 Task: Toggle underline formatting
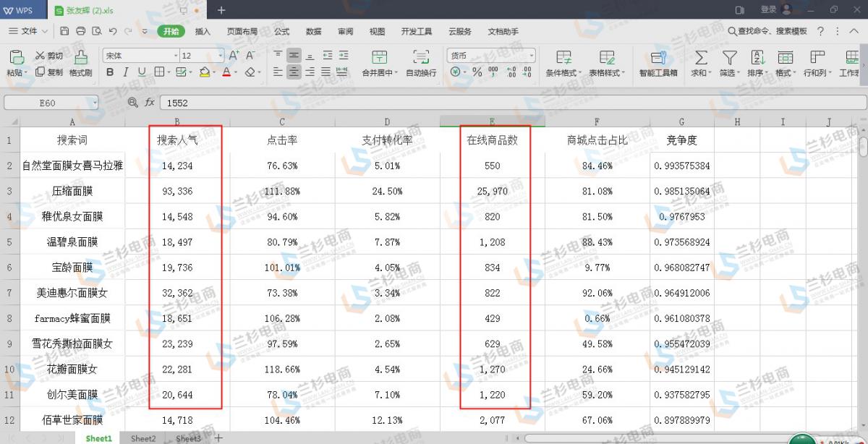pyautogui.click(x=142, y=72)
